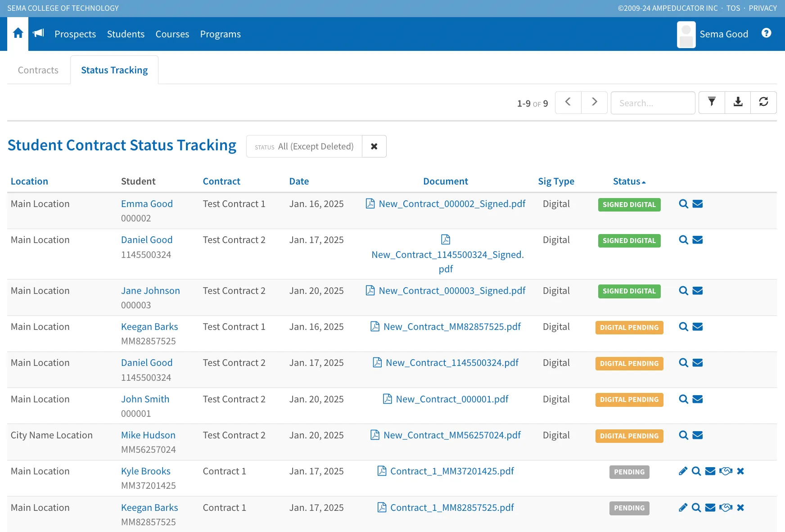Sort by Contract column header
The height and width of the screenshot is (532, 785).
coord(221,181)
